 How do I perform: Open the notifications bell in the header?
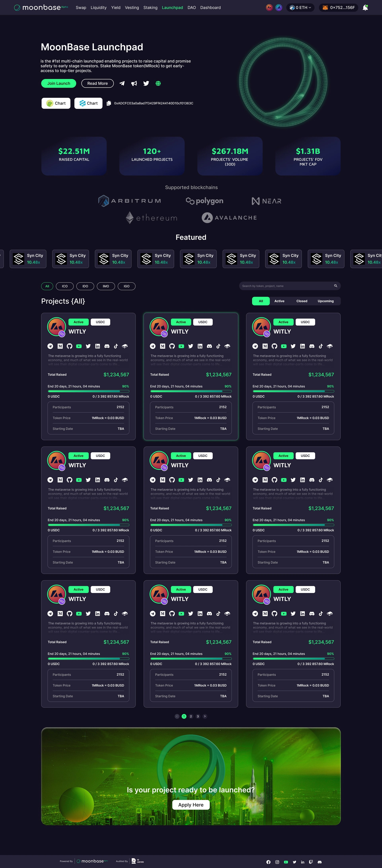[365, 7]
